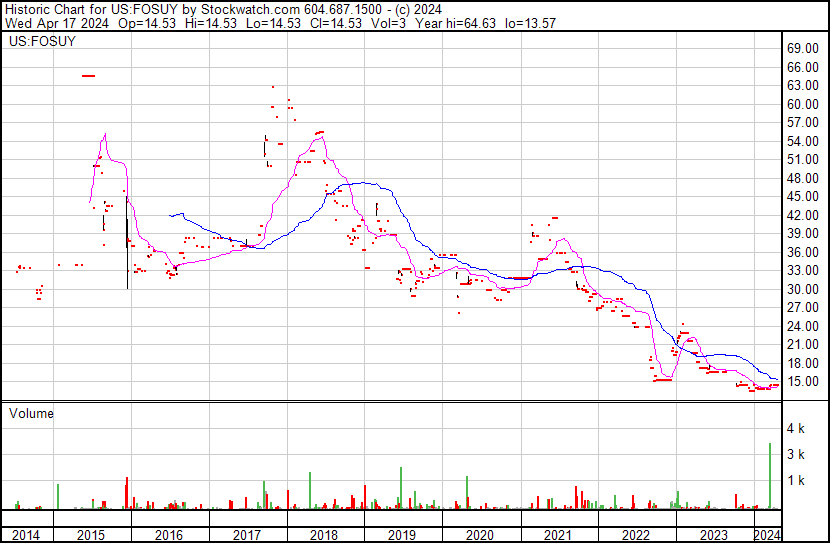The height and width of the screenshot is (543, 830).
Task: Select the 45.00 price level label
Action: pyautogui.click(x=803, y=197)
